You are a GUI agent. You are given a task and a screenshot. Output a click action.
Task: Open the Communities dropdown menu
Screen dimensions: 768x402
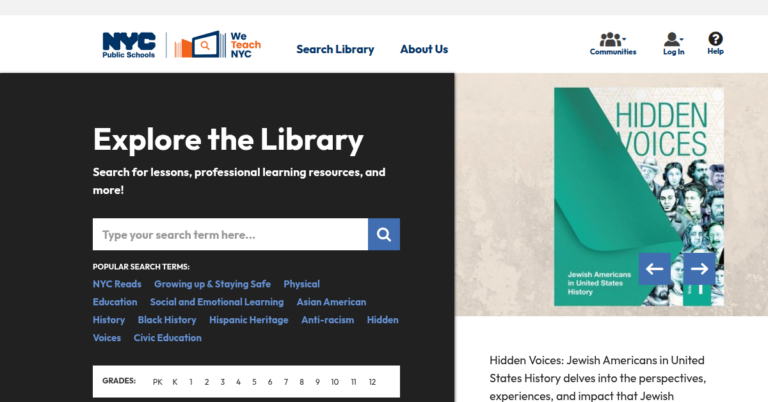(x=613, y=44)
